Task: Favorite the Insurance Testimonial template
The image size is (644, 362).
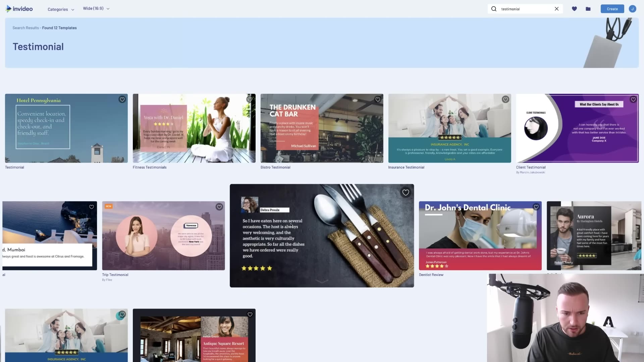Action: pyautogui.click(x=505, y=100)
